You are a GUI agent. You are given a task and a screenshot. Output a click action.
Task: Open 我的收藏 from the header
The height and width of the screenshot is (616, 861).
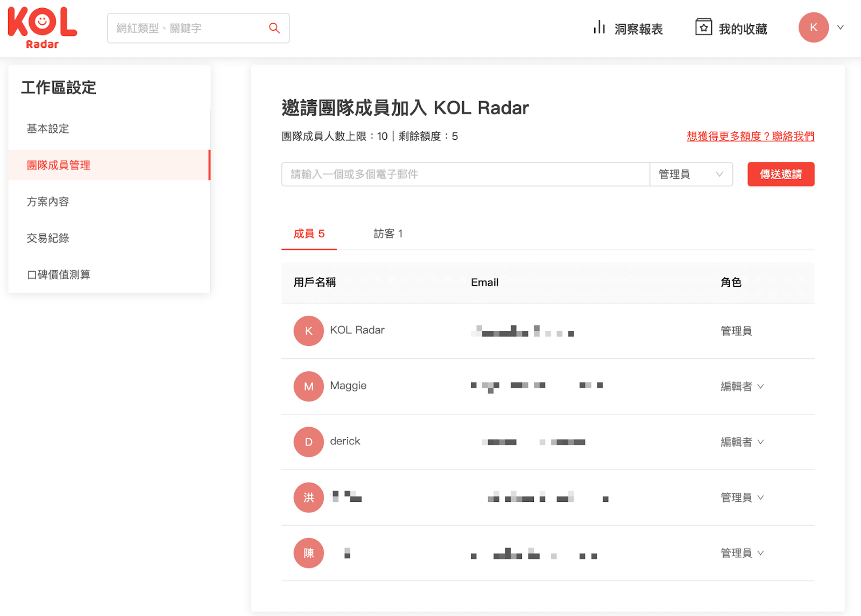point(731,29)
